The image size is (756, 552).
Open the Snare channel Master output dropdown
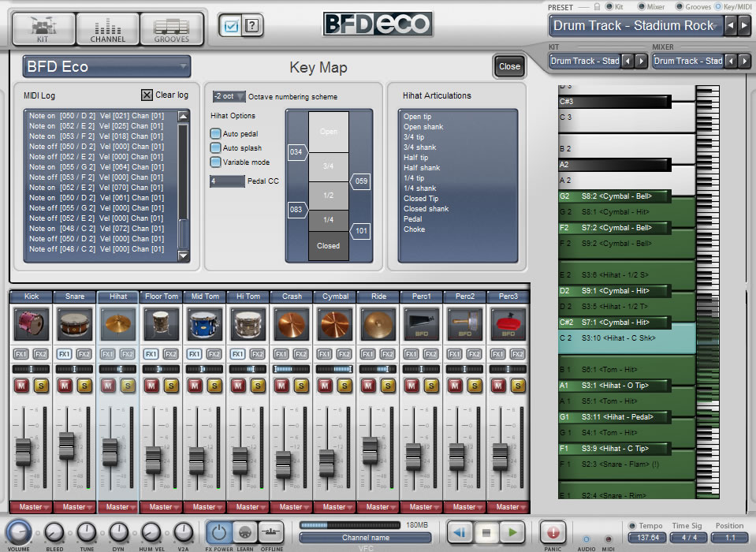pos(75,507)
